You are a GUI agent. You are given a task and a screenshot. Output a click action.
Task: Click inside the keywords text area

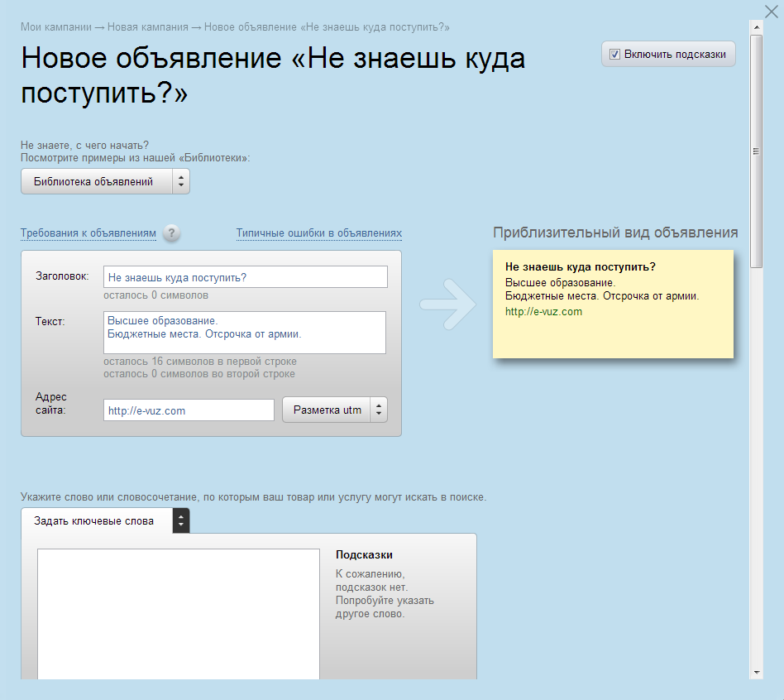[179, 614]
